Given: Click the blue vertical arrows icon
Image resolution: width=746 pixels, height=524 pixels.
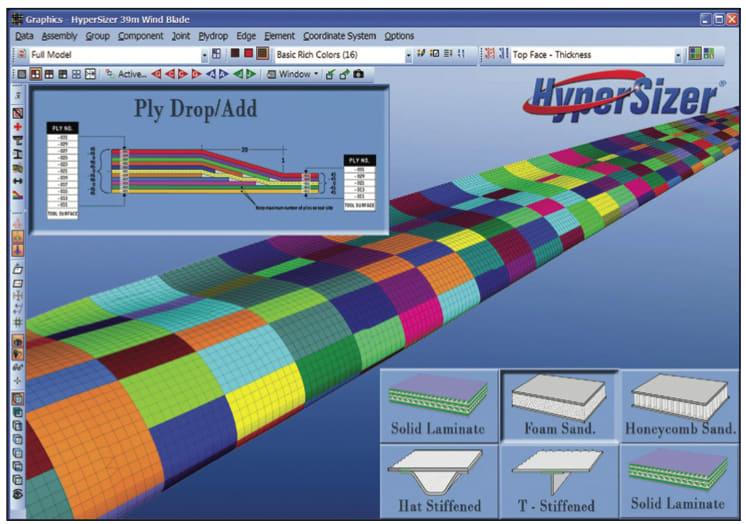Looking at the screenshot, I should coord(461,53).
